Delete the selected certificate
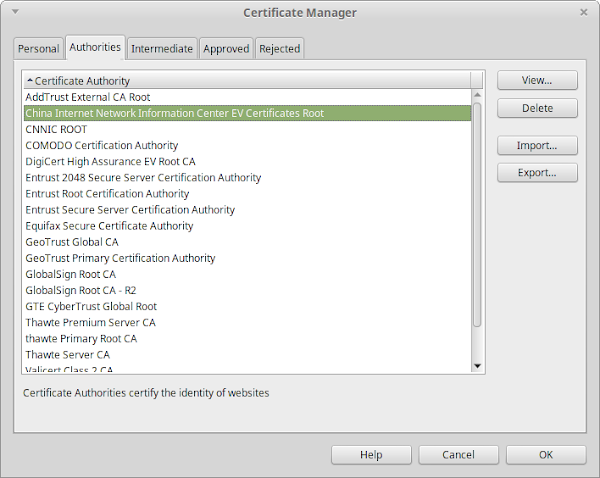 [x=537, y=108]
